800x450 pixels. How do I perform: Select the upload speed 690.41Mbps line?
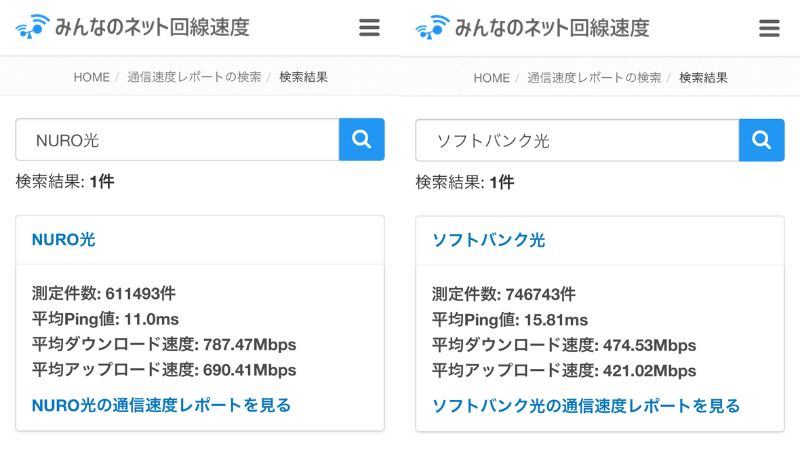point(164,369)
